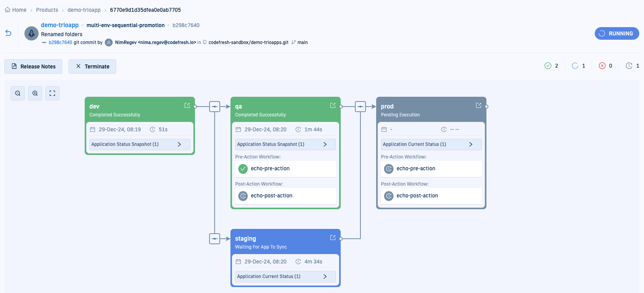This screenshot has width=644, height=293.
Task: Click the zoom in magnifier icon
Action: pos(35,93)
